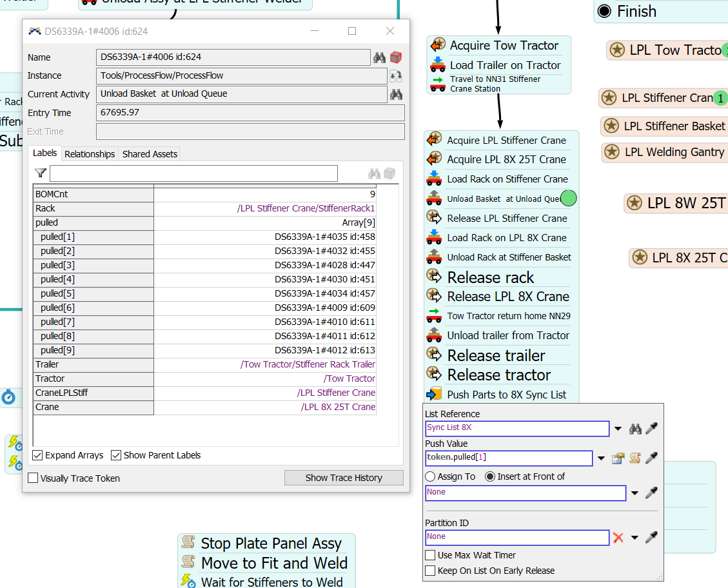Switch to the Shared Assets tab
The image size is (728, 588).
tap(150, 154)
